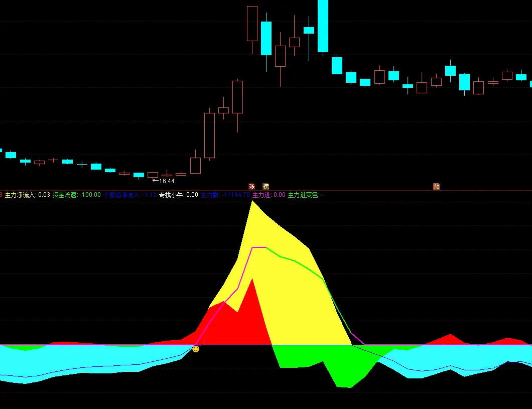Select the 主力进: 0.00 indicator label
The height and width of the screenshot is (409, 532).
[x=269, y=195]
